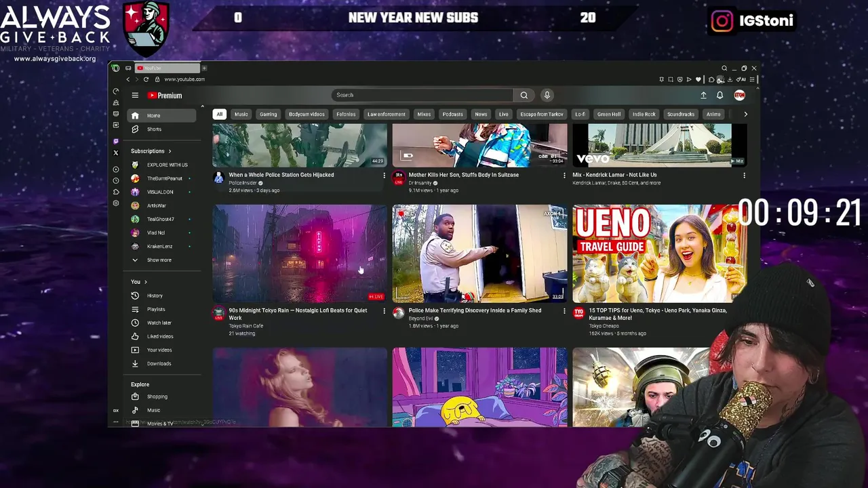Open Watch later in the sidebar

(161, 323)
